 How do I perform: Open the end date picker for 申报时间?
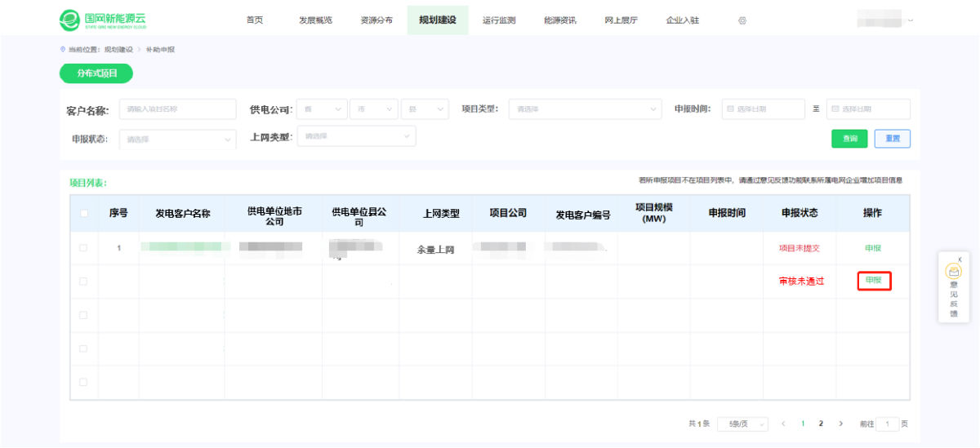point(868,109)
